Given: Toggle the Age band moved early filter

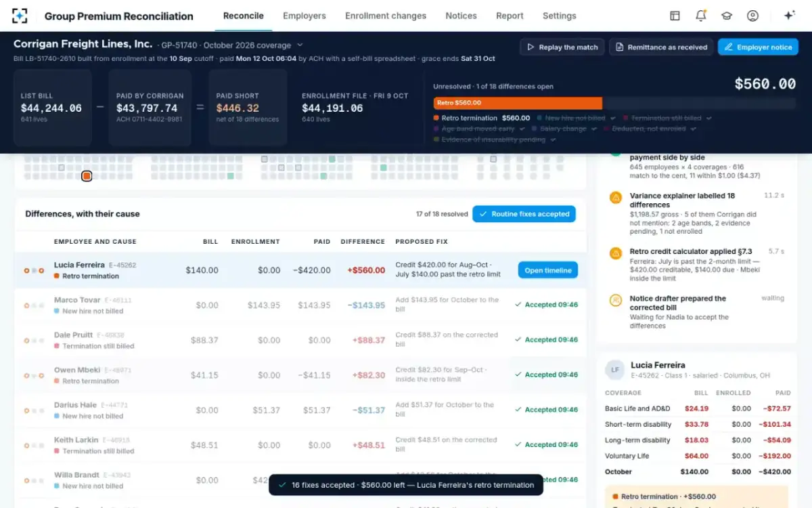Looking at the screenshot, I should pos(479,129).
